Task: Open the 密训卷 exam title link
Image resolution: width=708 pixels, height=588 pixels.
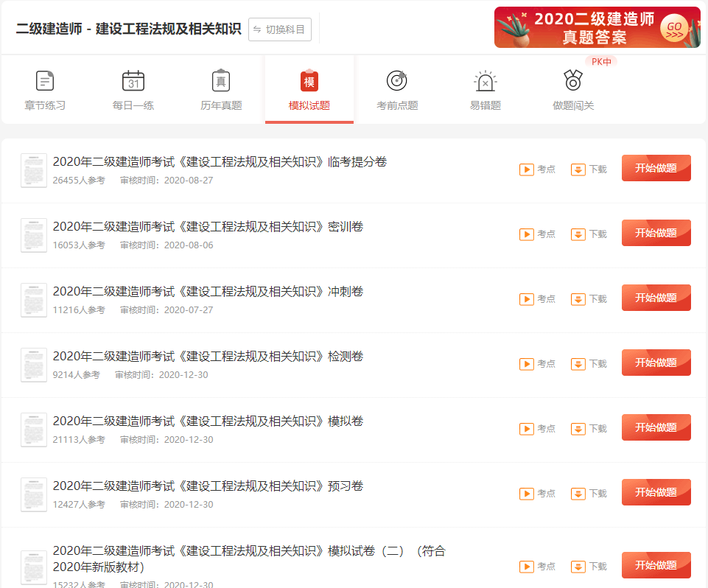Action: point(208,227)
